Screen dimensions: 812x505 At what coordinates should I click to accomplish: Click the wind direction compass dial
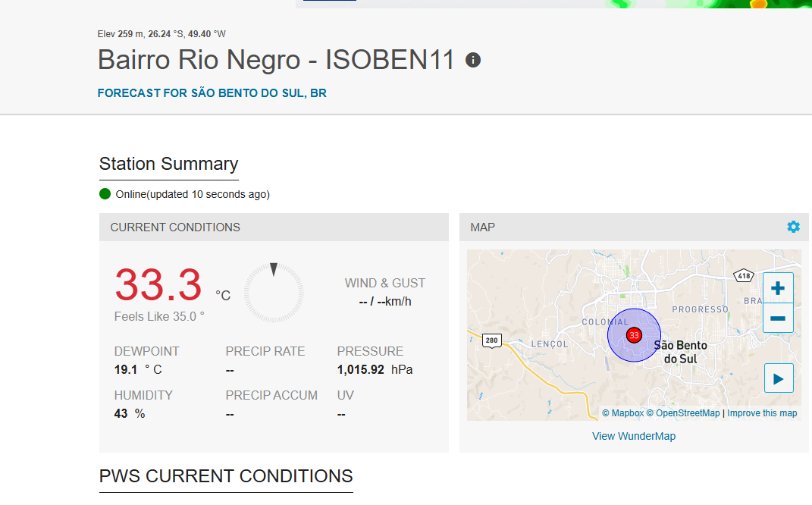pyautogui.click(x=274, y=293)
